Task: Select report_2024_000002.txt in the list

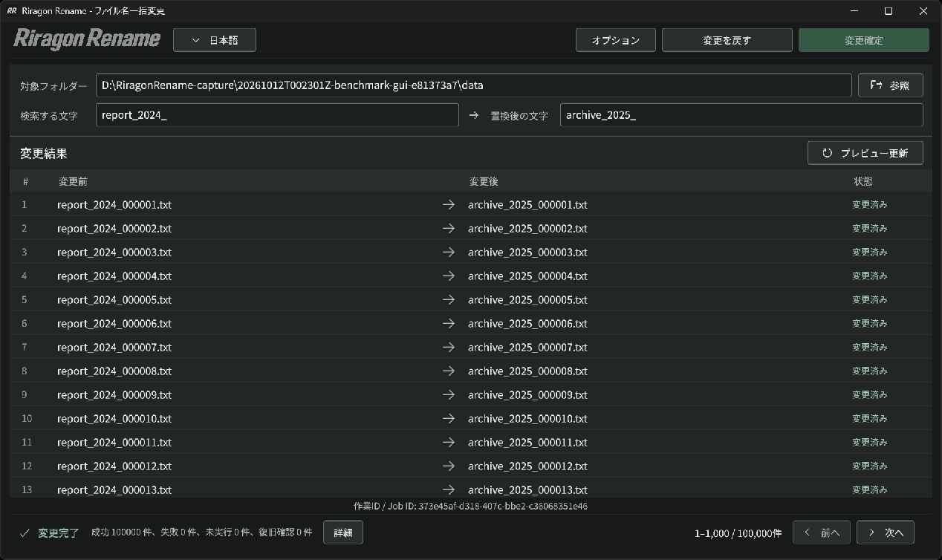Action: [114, 229]
